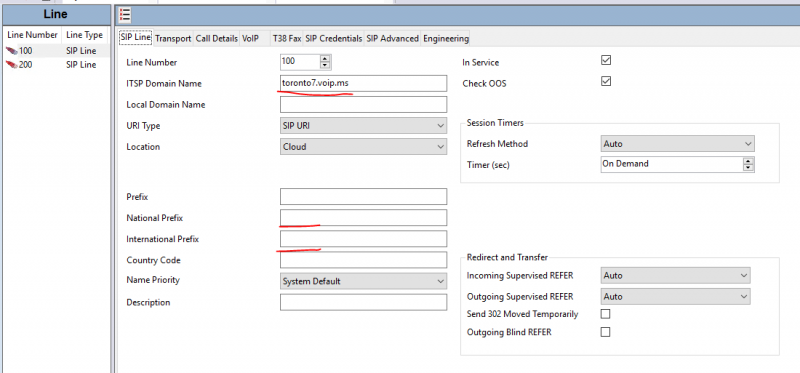
Task: Decrease the Line Number with the down arrow
Action: 325,66
